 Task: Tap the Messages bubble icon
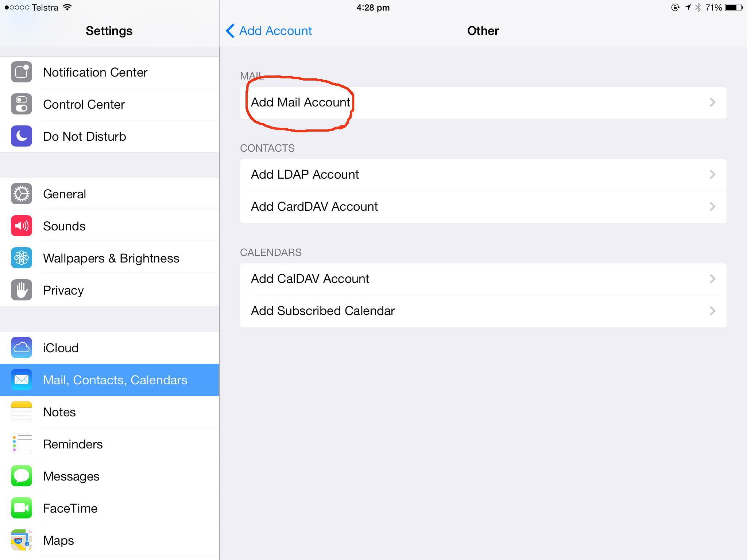coord(22,476)
